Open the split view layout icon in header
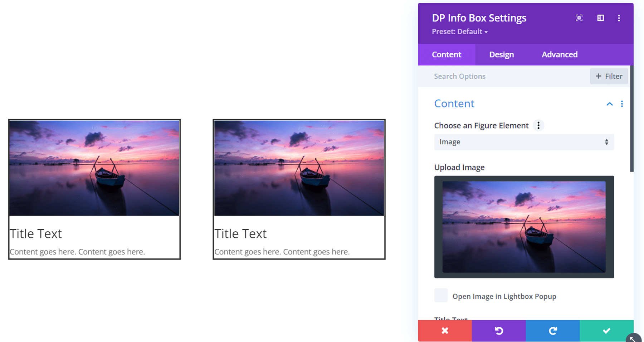This screenshot has height=342, width=644. [x=600, y=18]
